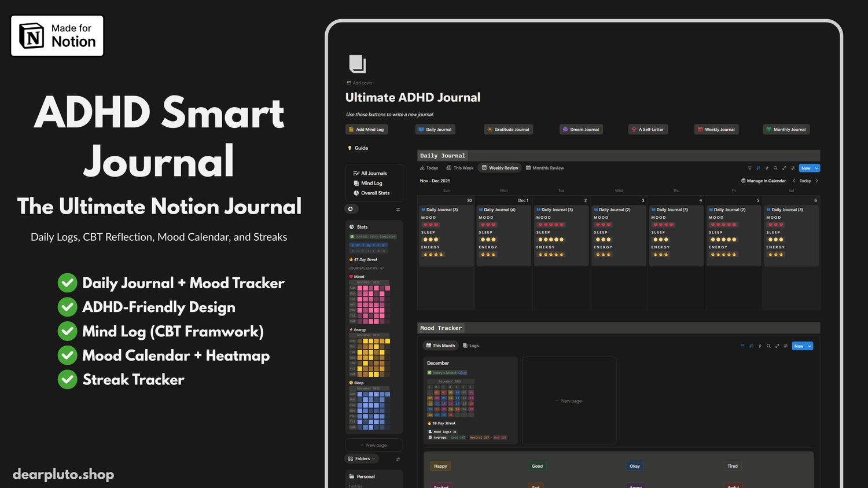Viewport: 868px width, 488px height.
Task: Click the search icon in Mood Tracker toolbar
Action: [768, 346]
